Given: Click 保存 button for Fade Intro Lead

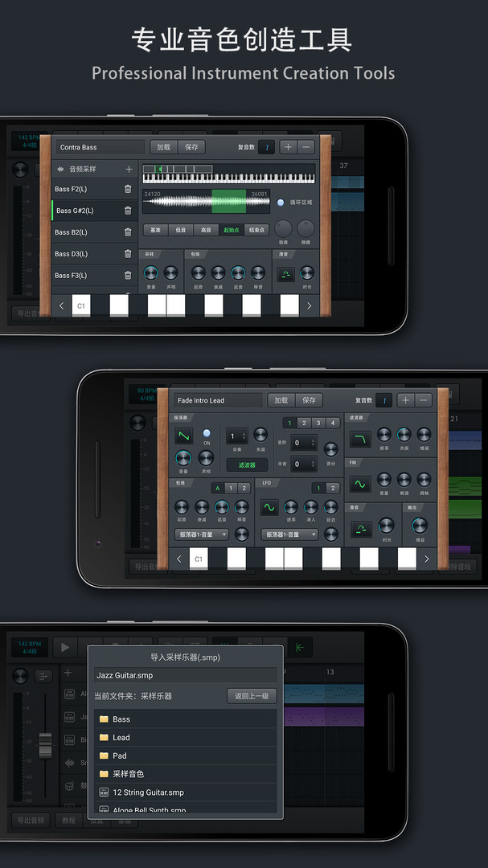Looking at the screenshot, I should [309, 400].
